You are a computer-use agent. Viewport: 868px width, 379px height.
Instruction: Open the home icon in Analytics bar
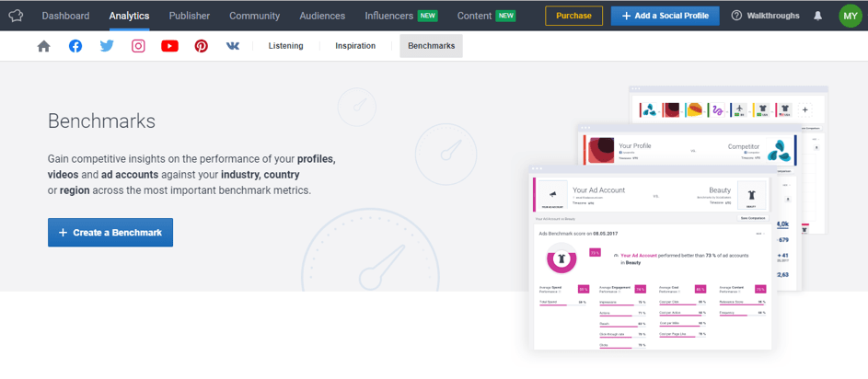point(44,47)
